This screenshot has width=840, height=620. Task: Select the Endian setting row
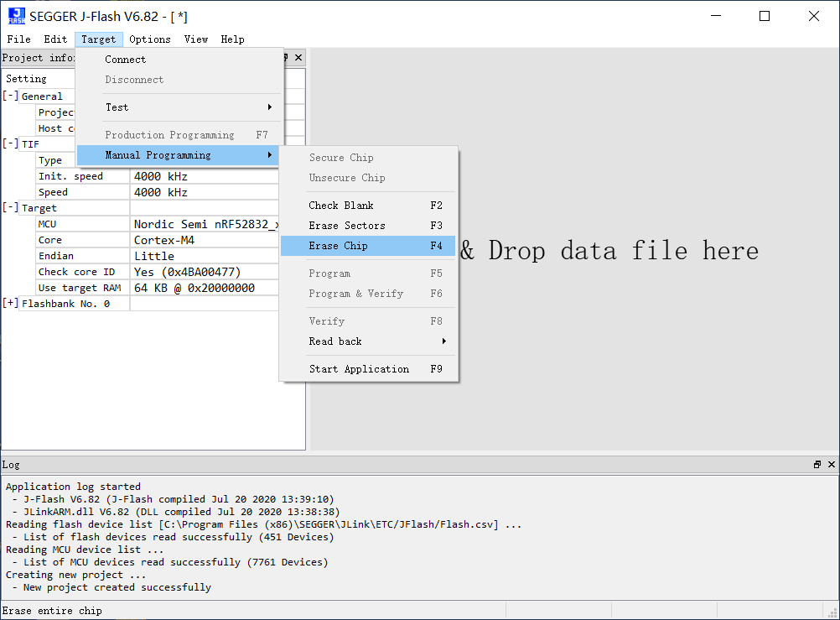(x=158, y=256)
